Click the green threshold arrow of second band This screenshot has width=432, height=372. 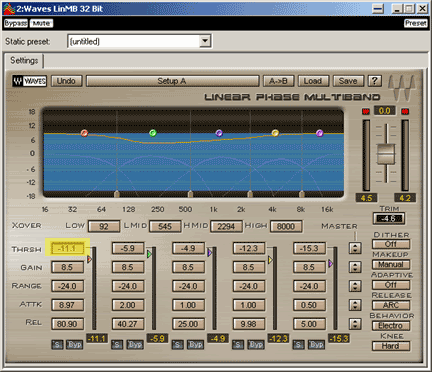[x=149, y=254]
